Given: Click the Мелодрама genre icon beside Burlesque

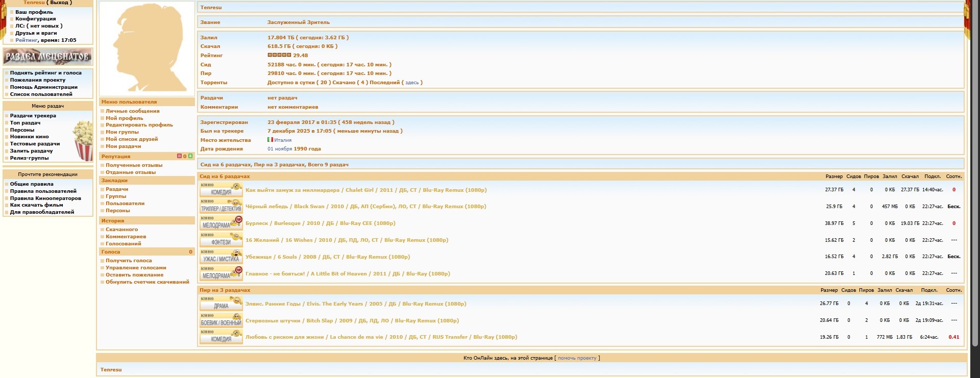Looking at the screenshot, I should (221, 223).
